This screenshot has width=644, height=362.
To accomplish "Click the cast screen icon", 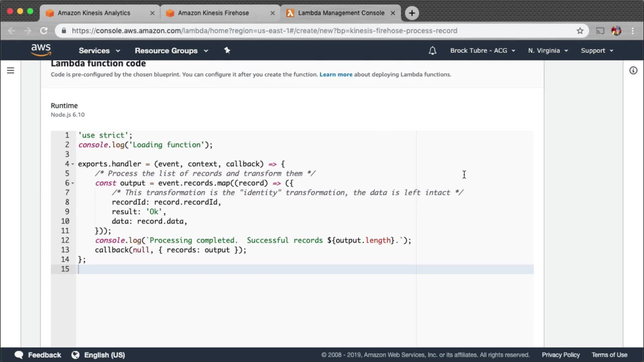I will pos(600,31).
